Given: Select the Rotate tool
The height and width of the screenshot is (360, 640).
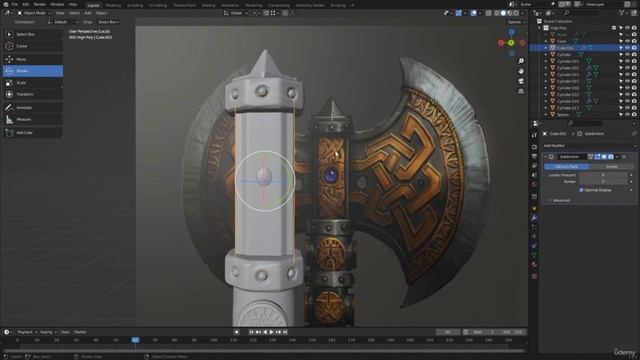Looking at the screenshot, I should [x=33, y=71].
